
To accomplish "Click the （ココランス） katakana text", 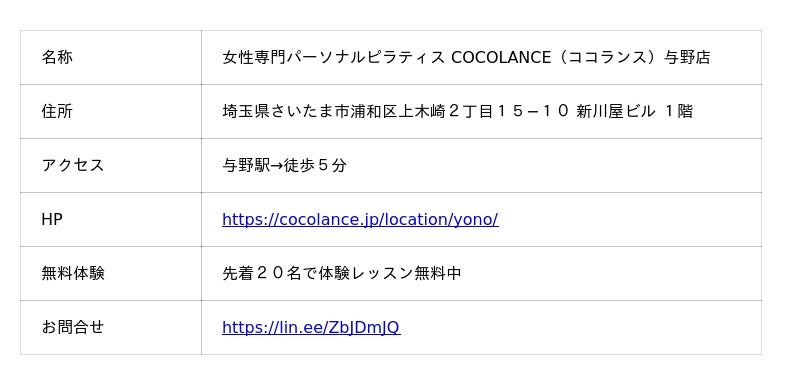I will point(607,58).
